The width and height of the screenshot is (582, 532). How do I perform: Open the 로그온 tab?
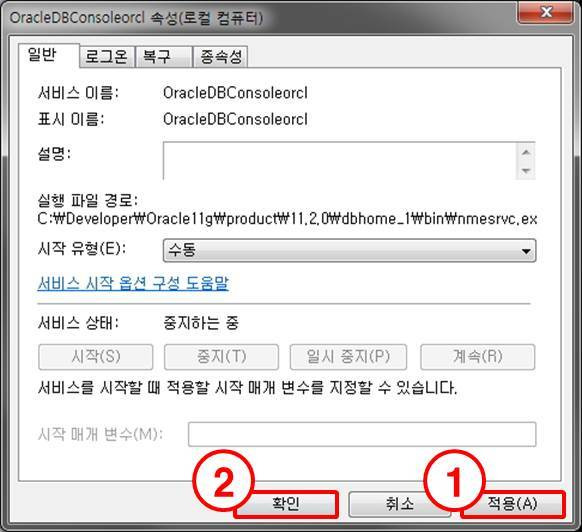click(x=107, y=57)
